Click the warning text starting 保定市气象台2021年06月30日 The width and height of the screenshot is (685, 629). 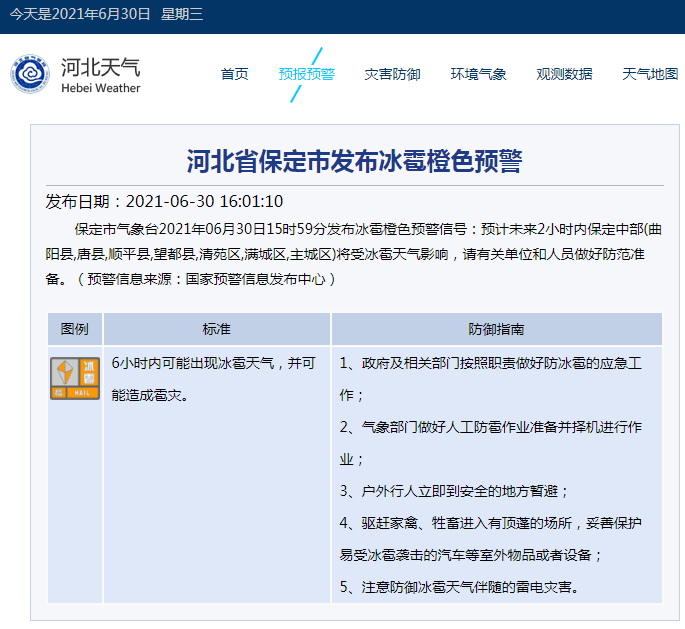pyautogui.click(x=354, y=254)
